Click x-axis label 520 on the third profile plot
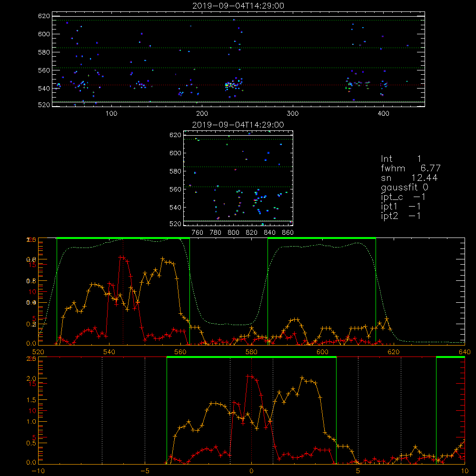Screen dimensions: 476x476 (x=38, y=352)
